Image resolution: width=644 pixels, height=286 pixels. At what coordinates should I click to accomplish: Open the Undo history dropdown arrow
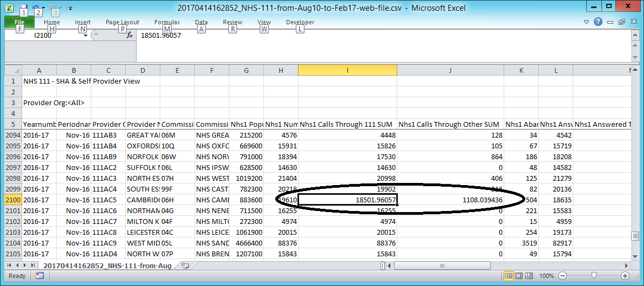(x=44, y=8)
